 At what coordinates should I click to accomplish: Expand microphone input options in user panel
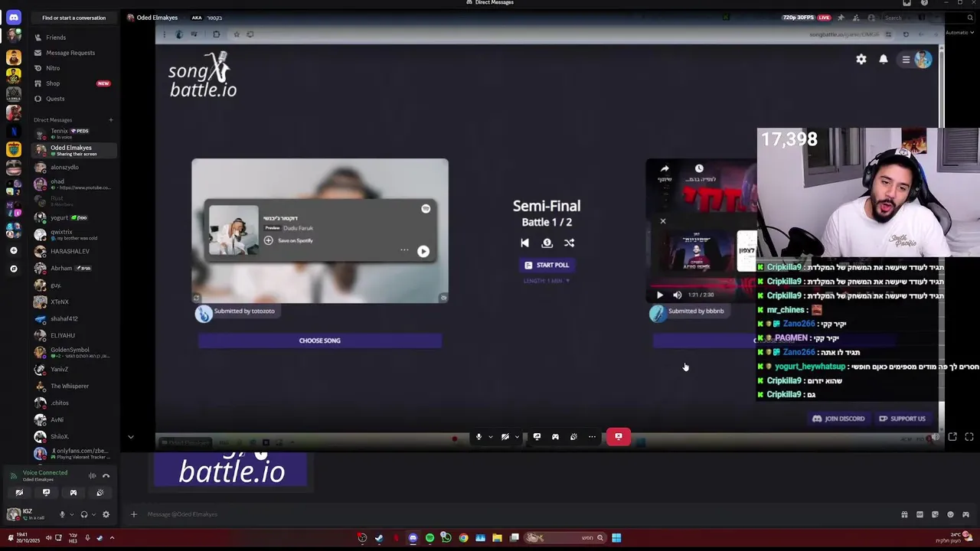click(72, 514)
